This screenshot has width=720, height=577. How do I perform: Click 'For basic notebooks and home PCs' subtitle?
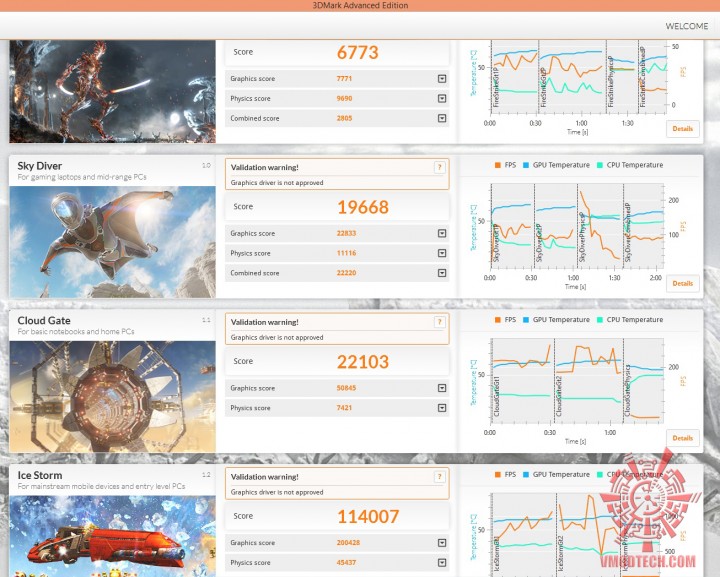tap(76, 332)
